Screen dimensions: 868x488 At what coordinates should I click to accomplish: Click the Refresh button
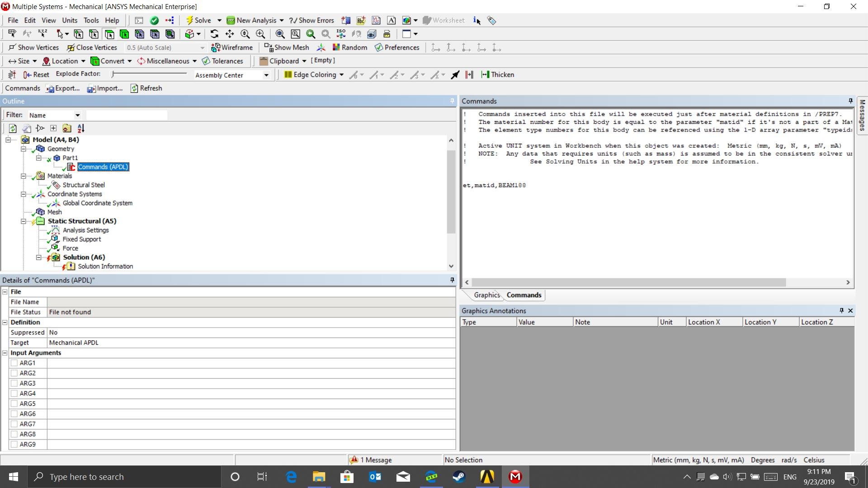click(146, 88)
